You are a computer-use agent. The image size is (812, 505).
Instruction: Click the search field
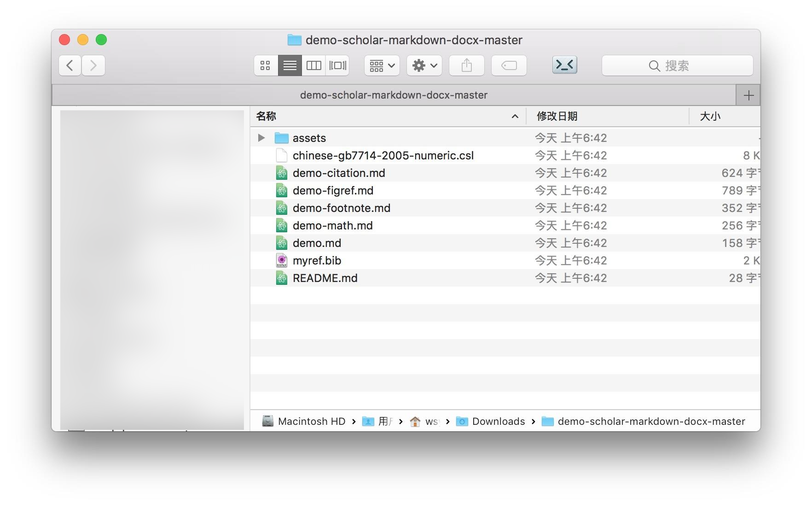(x=677, y=65)
